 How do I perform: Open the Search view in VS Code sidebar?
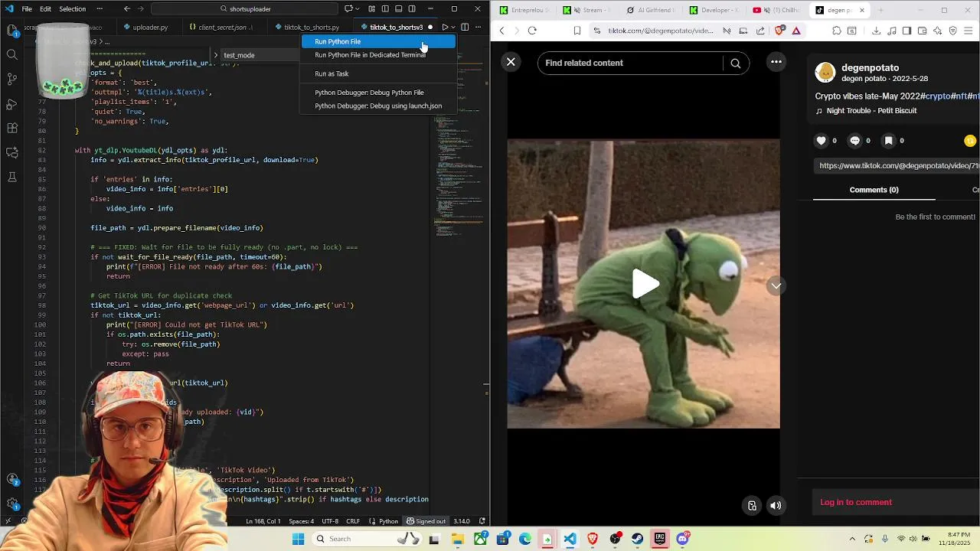pyautogui.click(x=12, y=54)
